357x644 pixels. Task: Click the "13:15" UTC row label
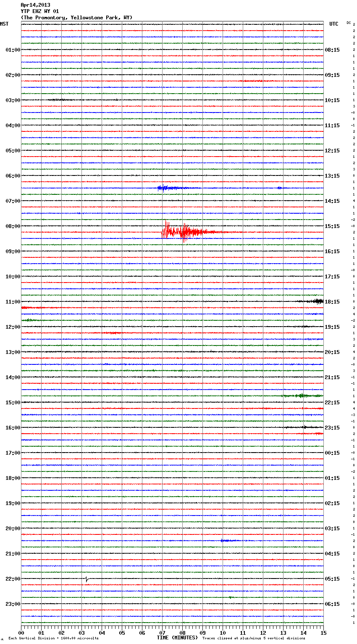coord(332,176)
